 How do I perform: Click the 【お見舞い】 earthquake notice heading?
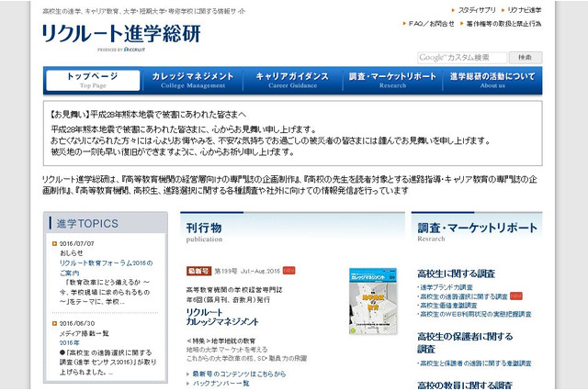pyautogui.click(x=148, y=114)
